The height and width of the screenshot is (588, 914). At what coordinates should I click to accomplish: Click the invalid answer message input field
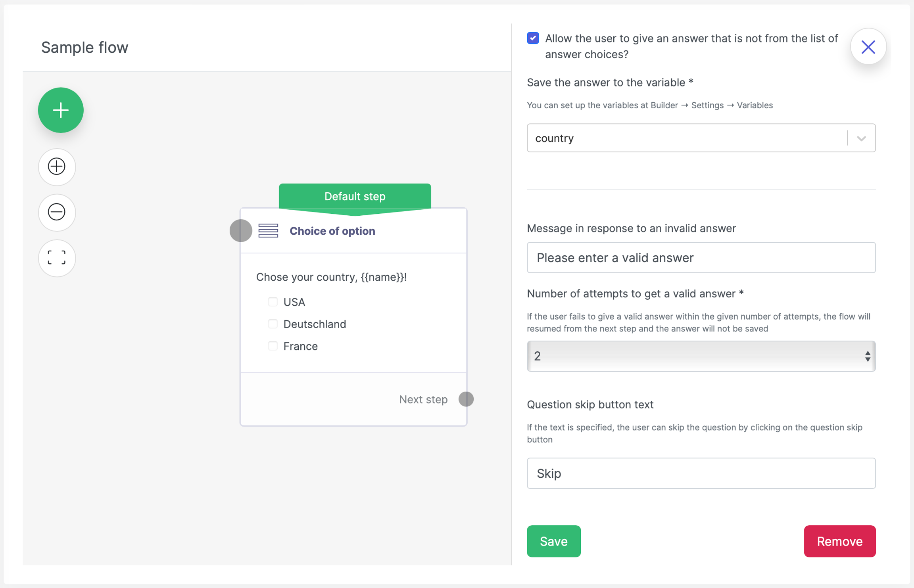pos(701,258)
